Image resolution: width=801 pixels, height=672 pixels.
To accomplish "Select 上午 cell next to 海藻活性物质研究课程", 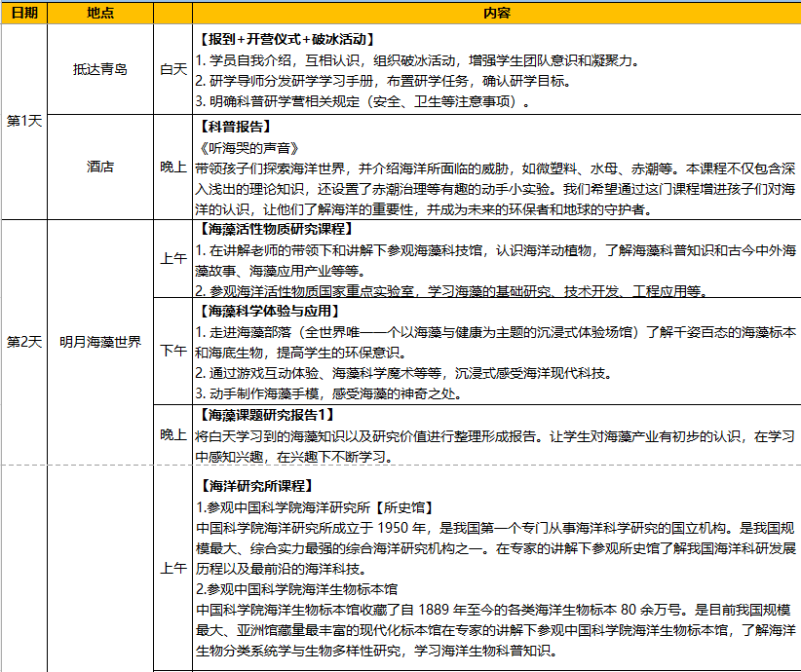I will coord(172,259).
